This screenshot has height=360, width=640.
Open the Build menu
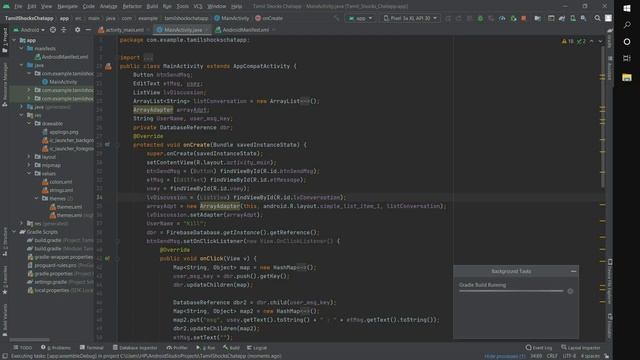152,6
